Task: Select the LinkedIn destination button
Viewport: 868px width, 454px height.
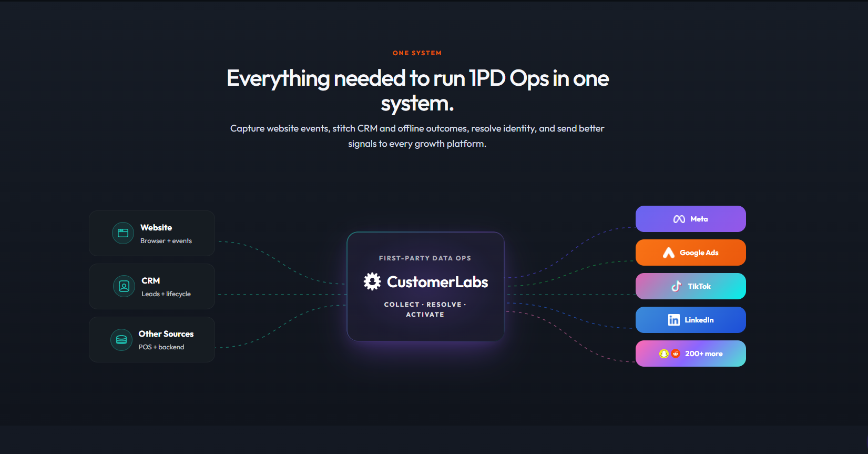Action: click(x=691, y=320)
